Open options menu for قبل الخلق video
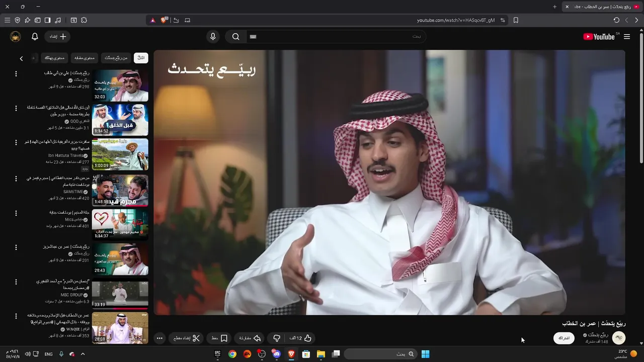 click(16, 108)
